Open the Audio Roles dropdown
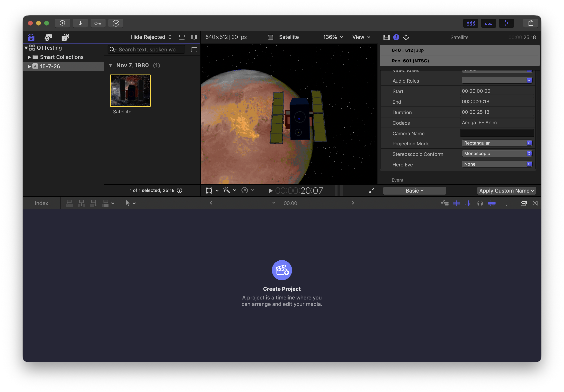 point(497,80)
